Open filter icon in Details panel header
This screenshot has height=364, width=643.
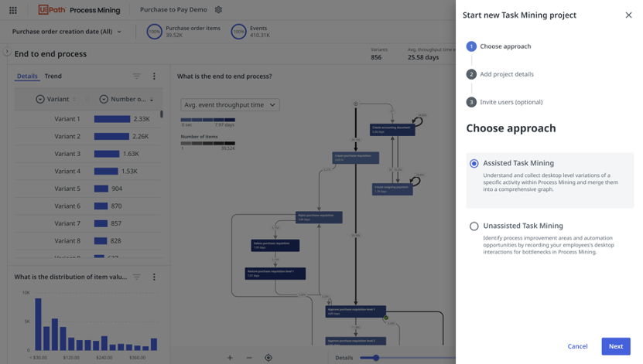[136, 77]
